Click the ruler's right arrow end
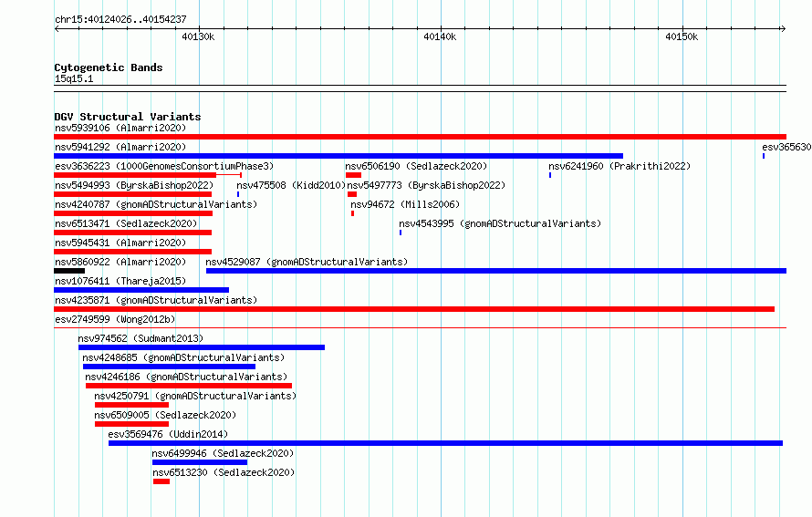 click(784, 28)
